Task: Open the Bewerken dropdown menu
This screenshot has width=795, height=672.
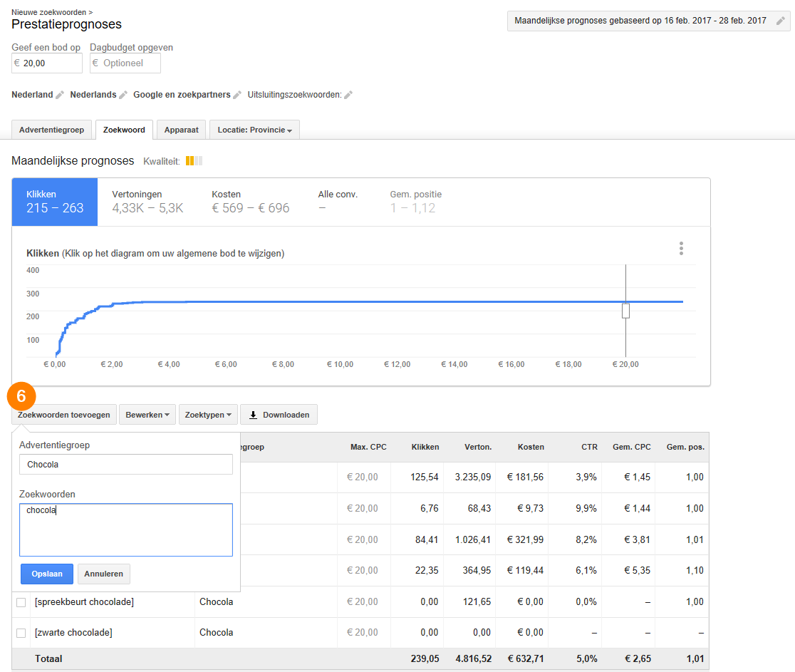Action: tap(147, 415)
